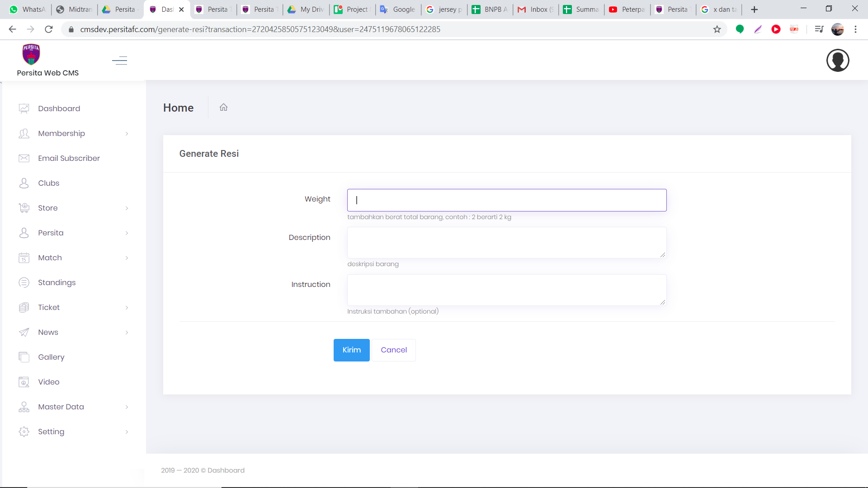Focus the Description text area
The height and width of the screenshot is (488, 868).
tap(506, 243)
